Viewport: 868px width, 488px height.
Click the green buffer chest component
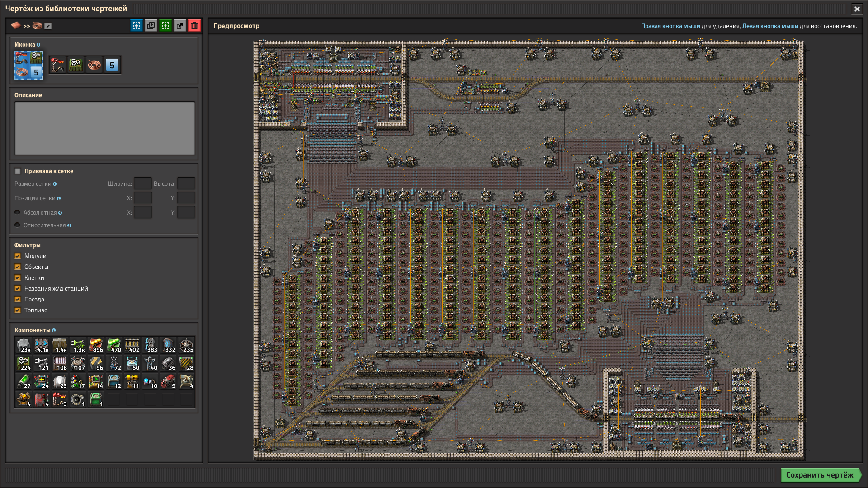click(96, 399)
